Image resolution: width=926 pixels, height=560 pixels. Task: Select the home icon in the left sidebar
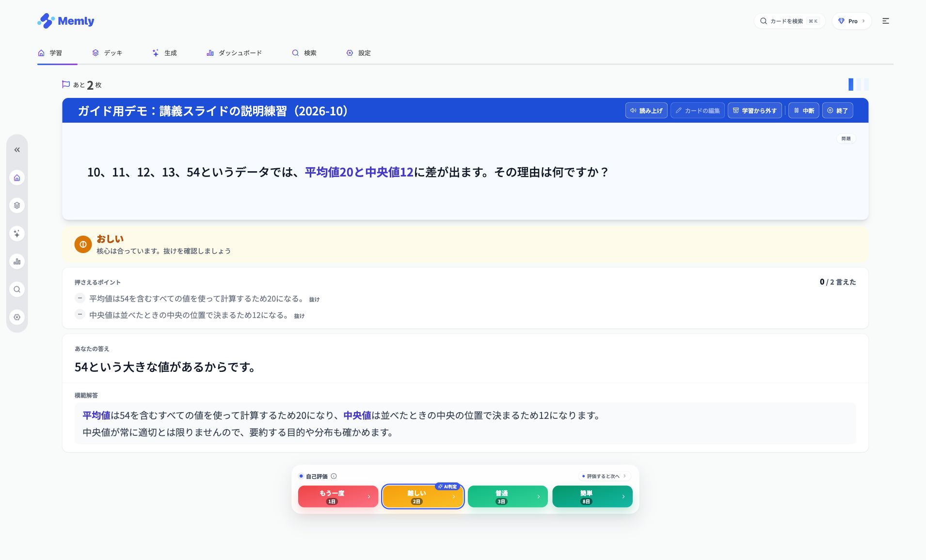(17, 178)
